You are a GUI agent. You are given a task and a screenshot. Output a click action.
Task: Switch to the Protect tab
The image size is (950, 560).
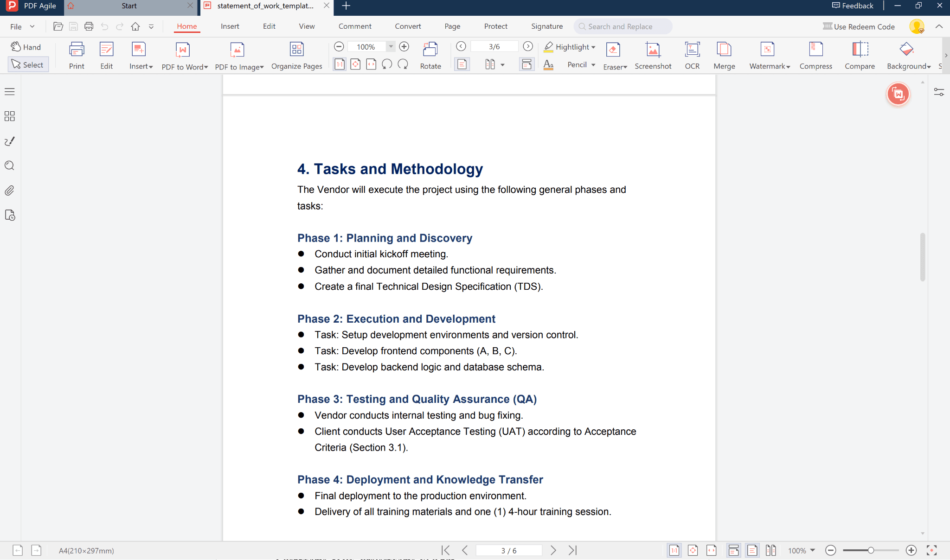[495, 26]
